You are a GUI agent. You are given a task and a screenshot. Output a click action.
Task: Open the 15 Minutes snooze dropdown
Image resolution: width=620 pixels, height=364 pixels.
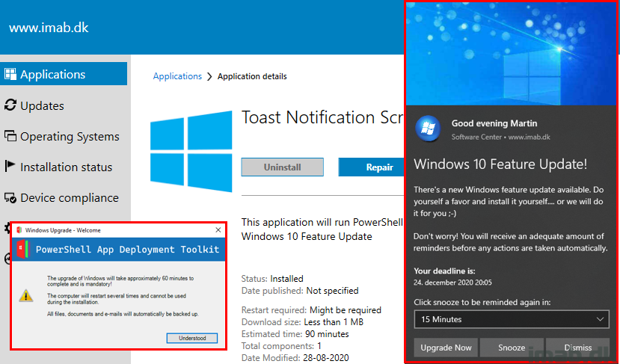tap(512, 319)
